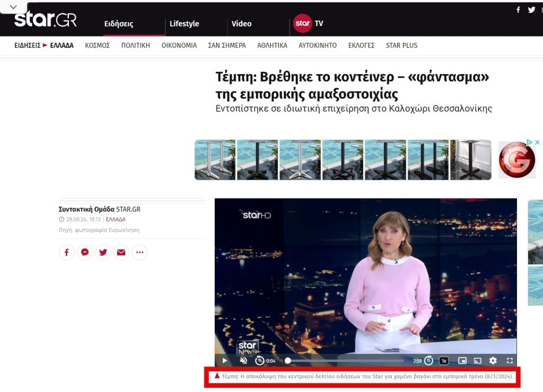Close the banner ad X
543x392 pixels.
point(537,142)
